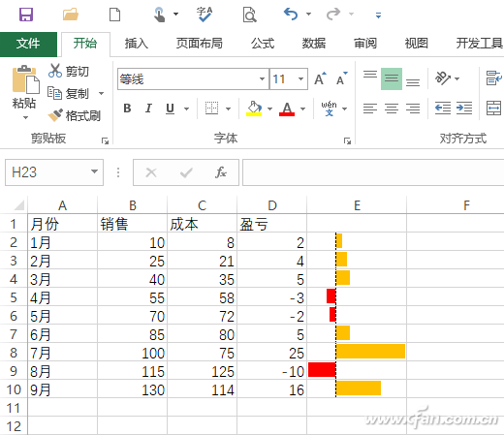Click the wén phonetic guide icon
Viewport: 504px width, 435px height.
pos(329,109)
